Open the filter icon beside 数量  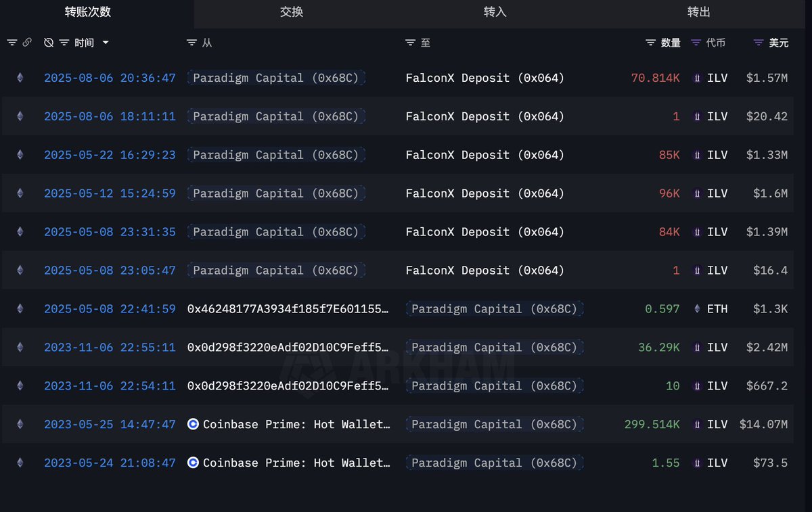[x=651, y=43]
